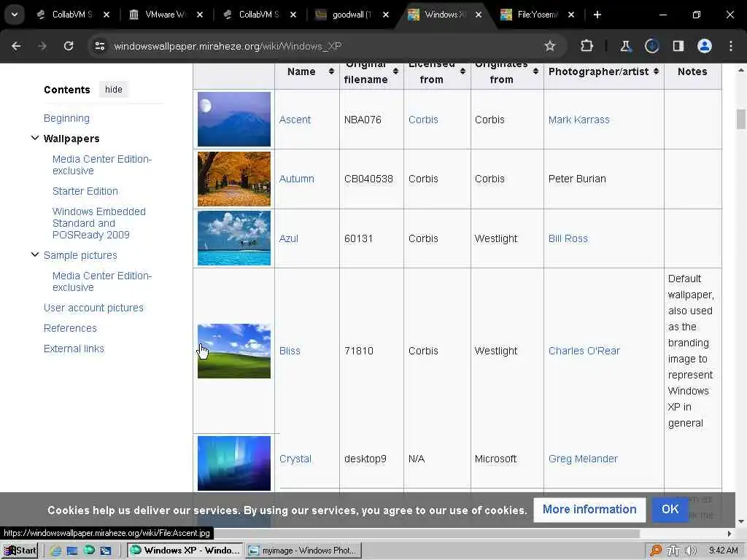Click the circular blue download/update icon
Viewport: 747px width, 560px height.
tap(651, 46)
